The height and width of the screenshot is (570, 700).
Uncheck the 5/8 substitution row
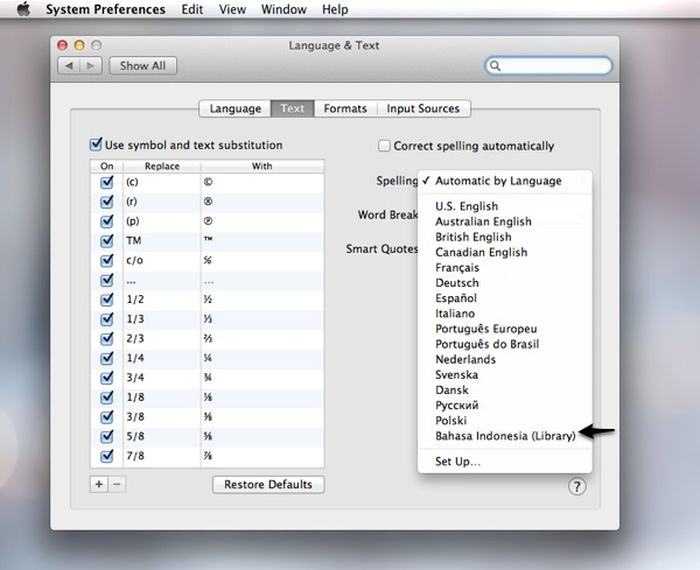(x=107, y=436)
